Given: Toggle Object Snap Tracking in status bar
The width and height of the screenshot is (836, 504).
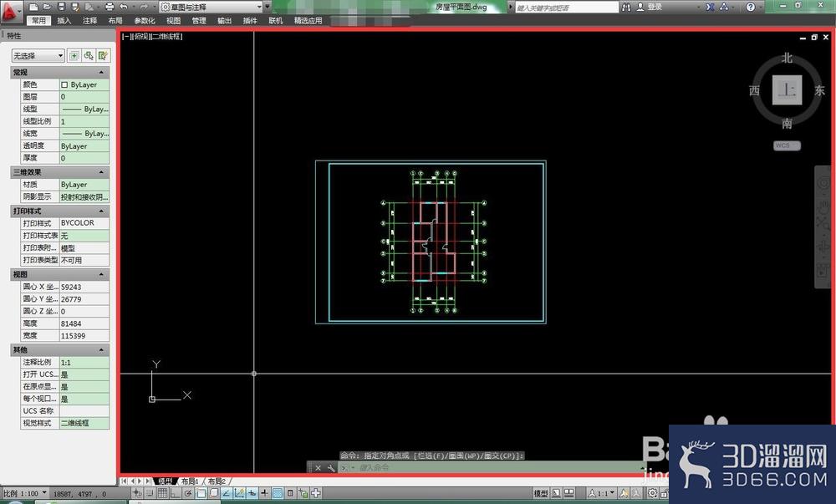Looking at the screenshot, I should 227,493.
